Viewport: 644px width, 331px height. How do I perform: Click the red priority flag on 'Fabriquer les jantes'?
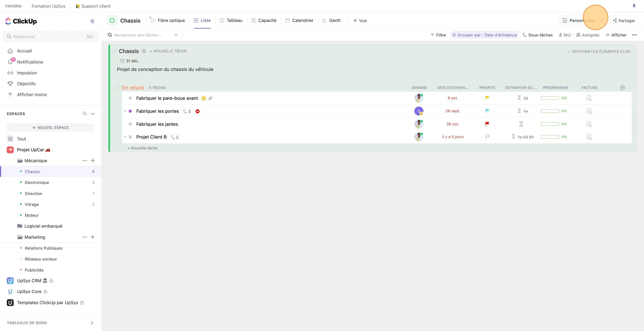(x=487, y=124)
